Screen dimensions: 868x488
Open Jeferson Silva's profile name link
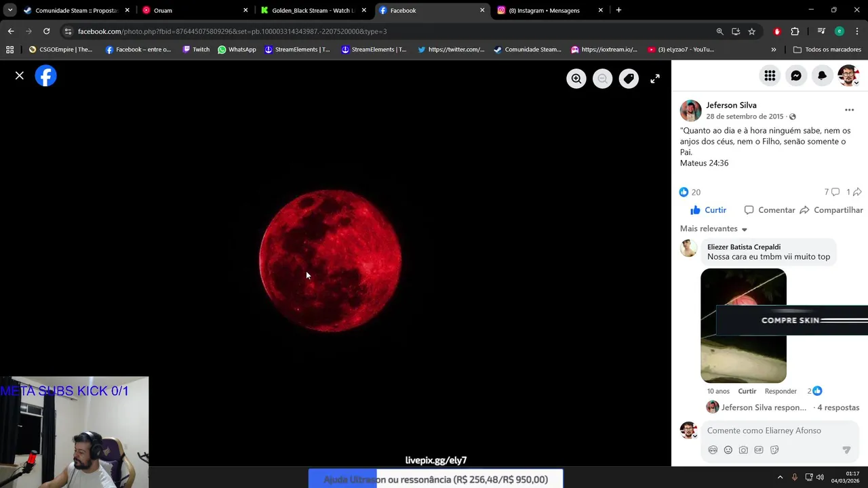[x=731, y=105]
